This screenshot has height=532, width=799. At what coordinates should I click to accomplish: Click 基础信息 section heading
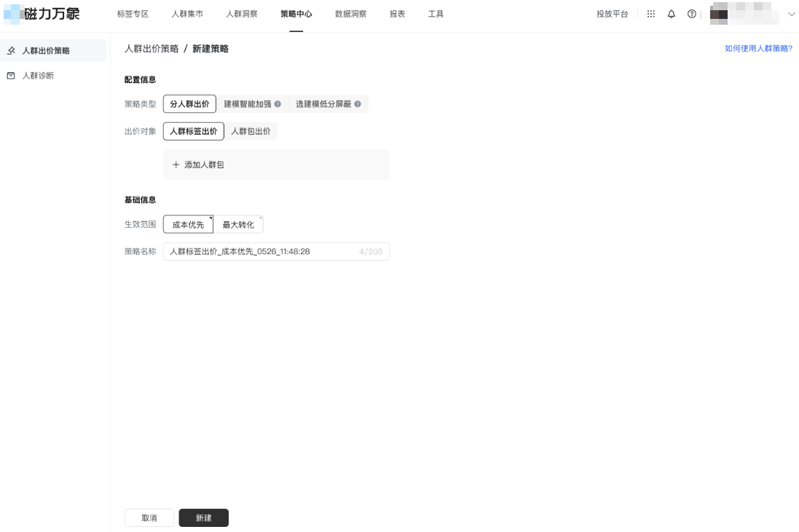point(140,199)
